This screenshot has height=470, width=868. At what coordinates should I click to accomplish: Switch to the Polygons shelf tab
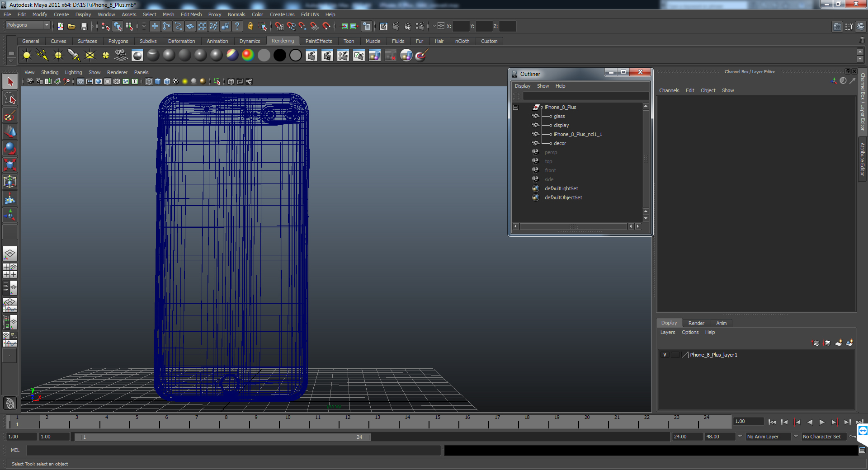118,41
